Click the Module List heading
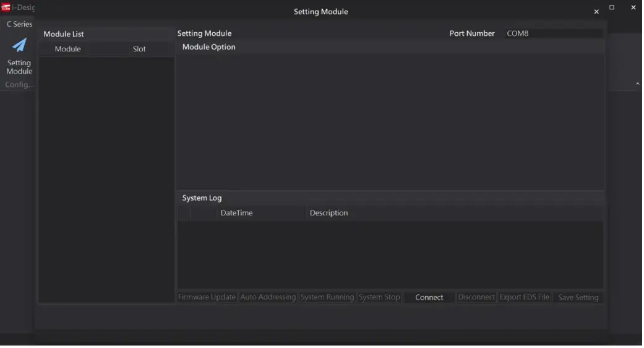The height and width of the screenshot is (348, 644). [x=64, y=34]
